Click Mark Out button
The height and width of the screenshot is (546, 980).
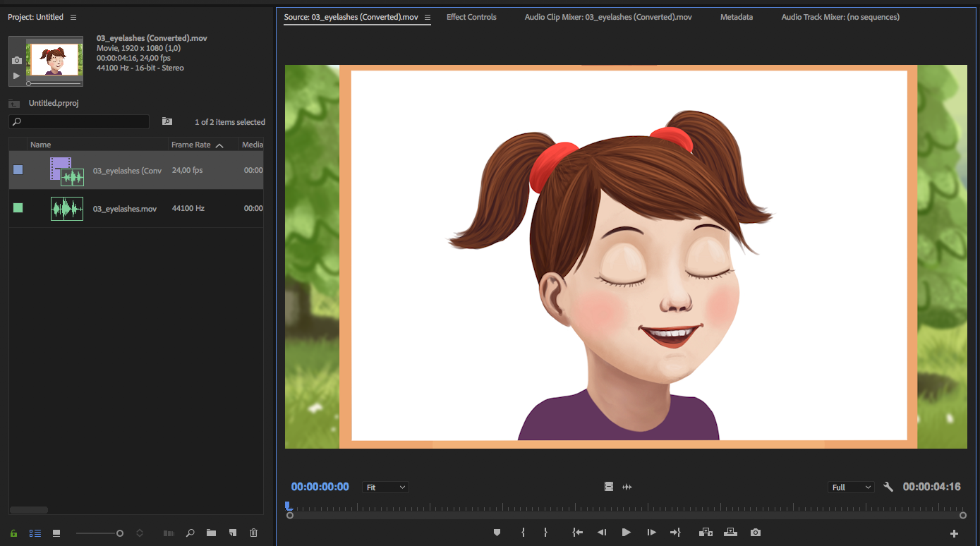point(545,533)
